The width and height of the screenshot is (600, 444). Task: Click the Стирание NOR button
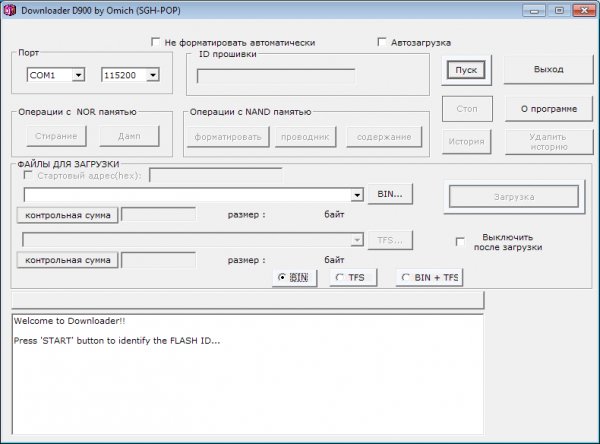(56, 136)
